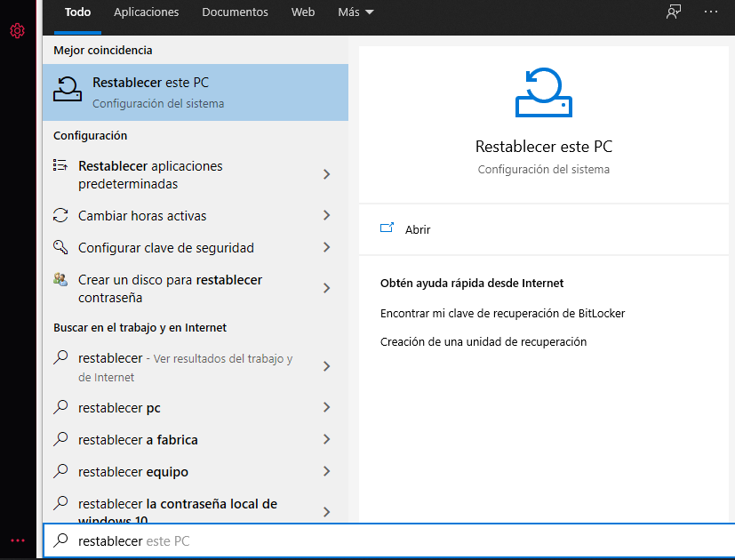This screenshot has width=735, height=560.
Task: Click the Cambiar horas activas settings icon
Action: pyautogui.click(x=60, y=215)
